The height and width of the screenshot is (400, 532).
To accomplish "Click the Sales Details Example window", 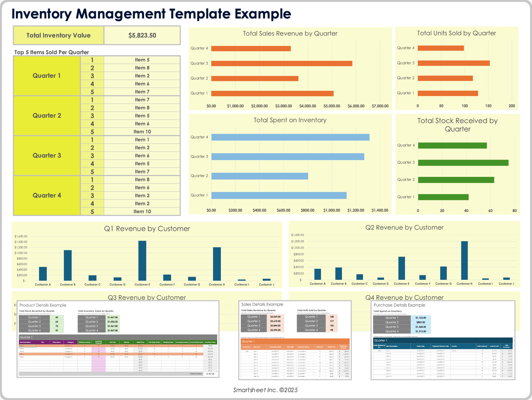I will point(262,304).
